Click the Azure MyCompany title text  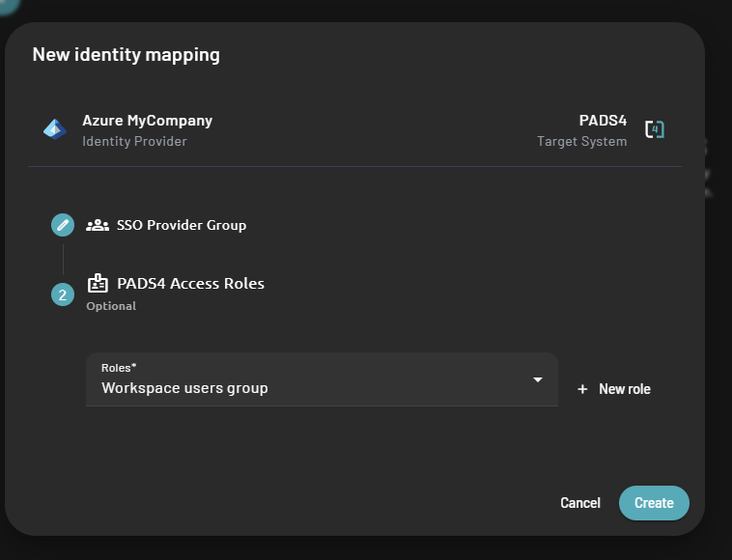(x=148, y=121)
